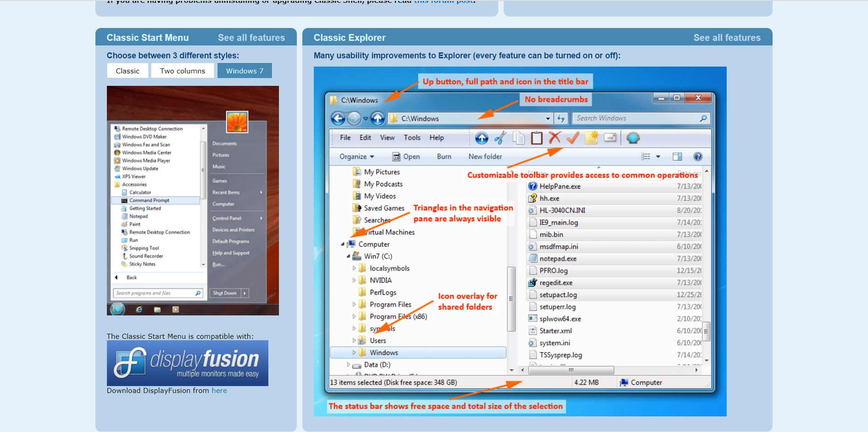Screen dimensions: 868x432
Task: Click the Burn command bar button
Action: (x=444, y=157)
